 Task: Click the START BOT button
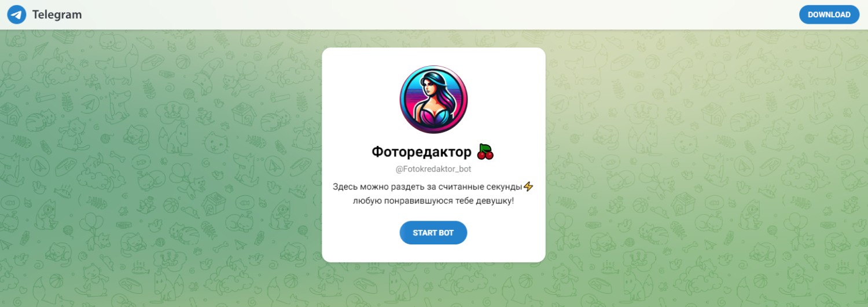433,233
